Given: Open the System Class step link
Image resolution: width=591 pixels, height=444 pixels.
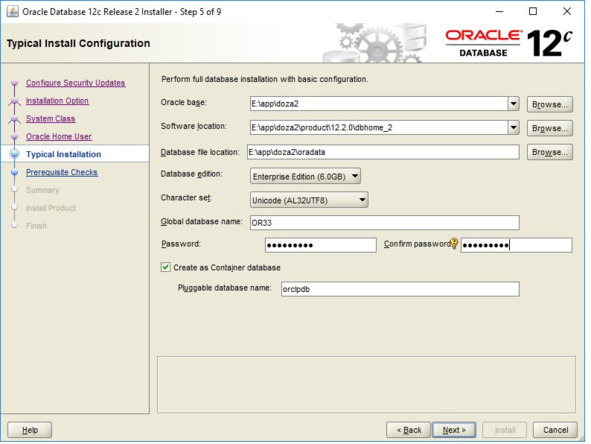Looking at the screenshot, I should (x=51, y=119).
